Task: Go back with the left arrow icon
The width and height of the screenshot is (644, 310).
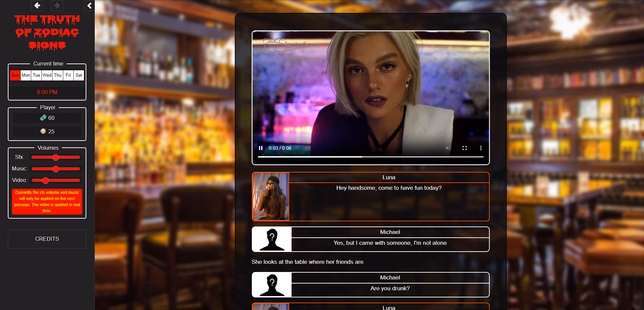Action: 37,5
